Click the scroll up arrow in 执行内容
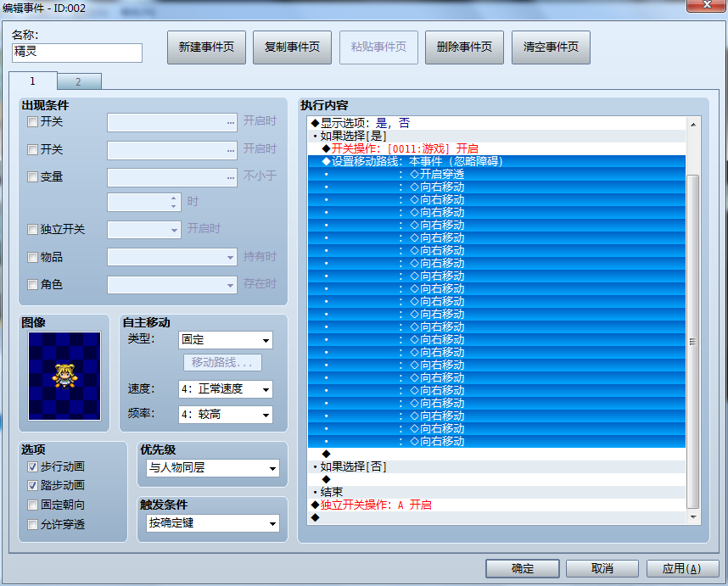 click(692, 125)
